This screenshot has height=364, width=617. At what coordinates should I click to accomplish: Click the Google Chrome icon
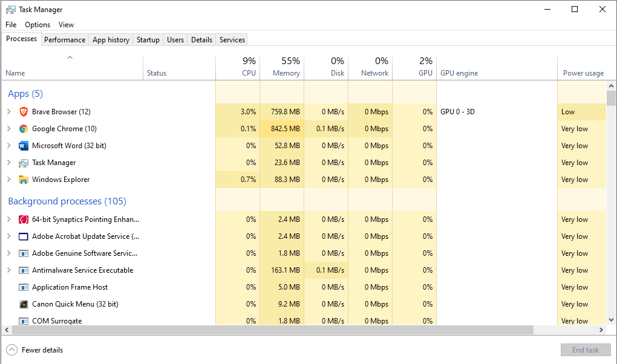(24, 129)
